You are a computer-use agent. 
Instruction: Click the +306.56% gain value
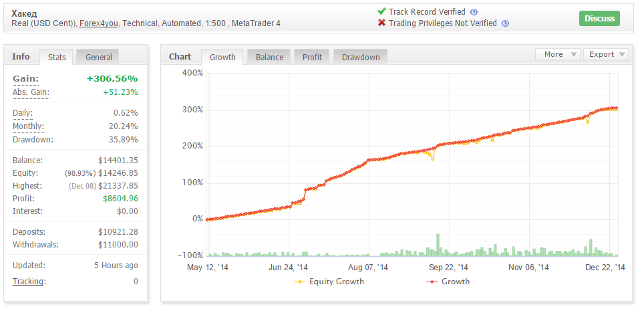coord(112,79)
